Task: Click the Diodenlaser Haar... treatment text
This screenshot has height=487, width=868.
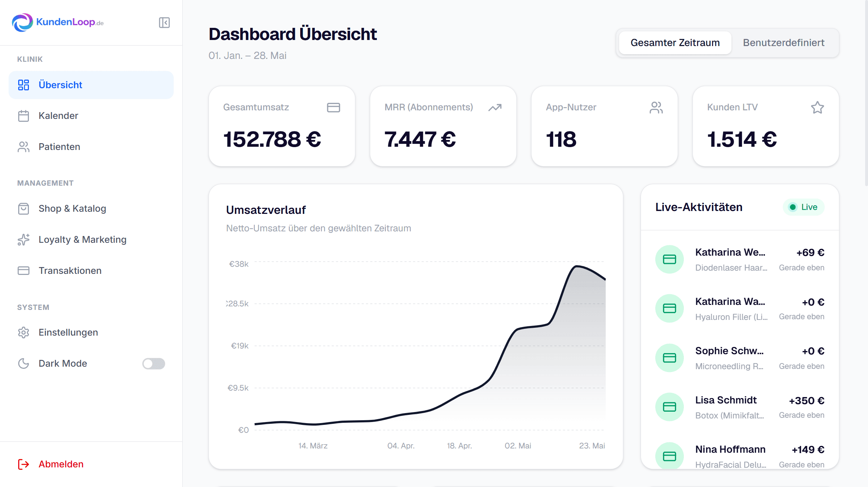Action: pos(731,268)
